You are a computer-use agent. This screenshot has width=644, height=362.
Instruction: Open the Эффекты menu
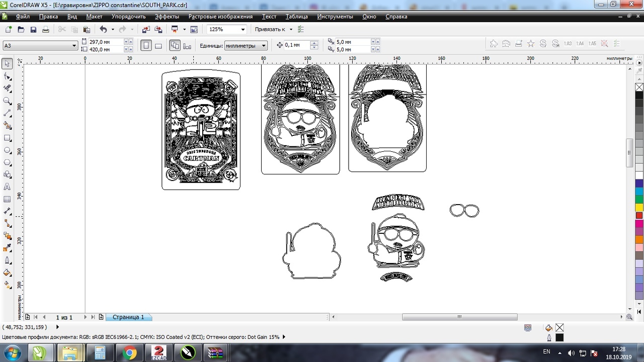(x=167, y=17)
